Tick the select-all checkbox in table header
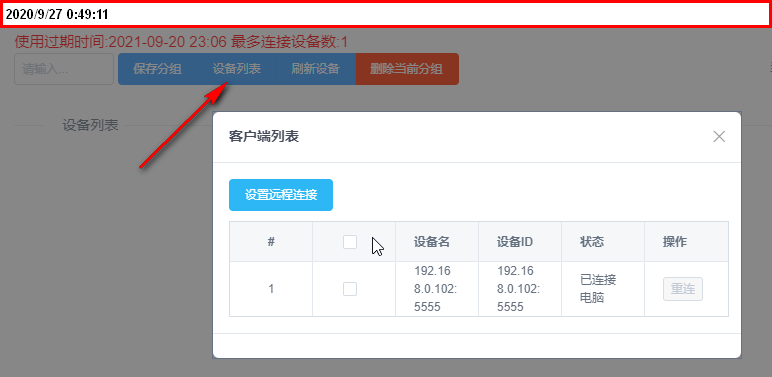This screenshot has height=377, width=772. 350,242
